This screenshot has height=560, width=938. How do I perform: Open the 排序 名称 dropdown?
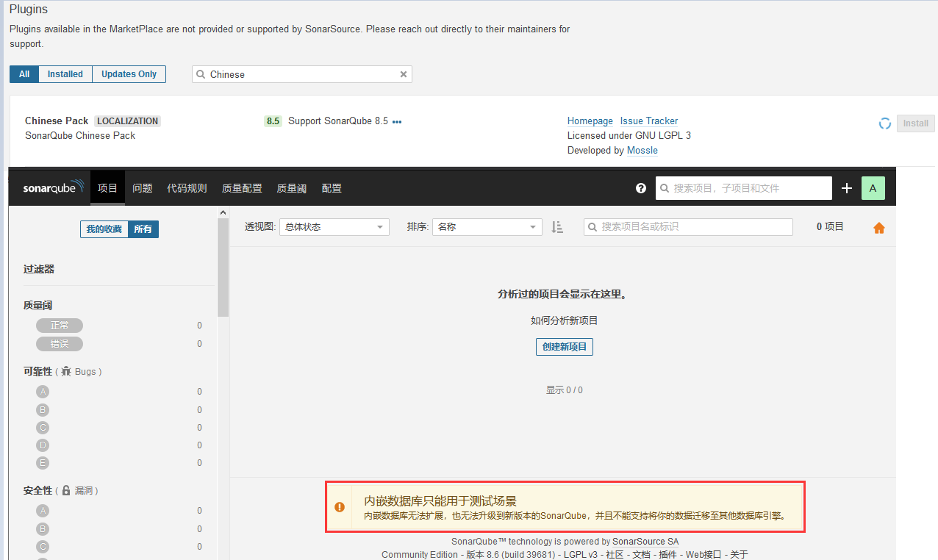tap(487, 227)
